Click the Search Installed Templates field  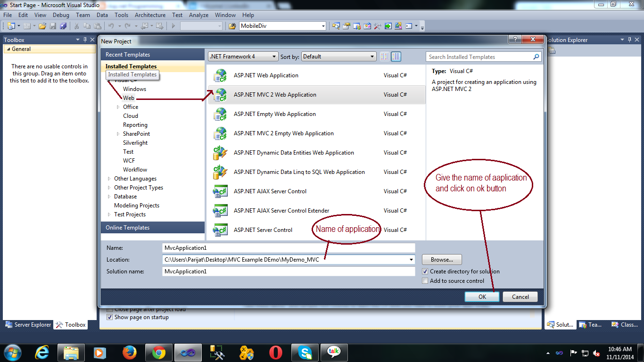pos(479,57)
